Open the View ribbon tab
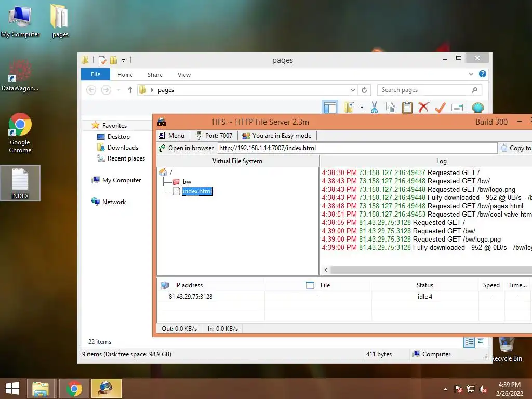Image resolution: width=532 pixels, height=399 pixels. [x=184, y=75]
